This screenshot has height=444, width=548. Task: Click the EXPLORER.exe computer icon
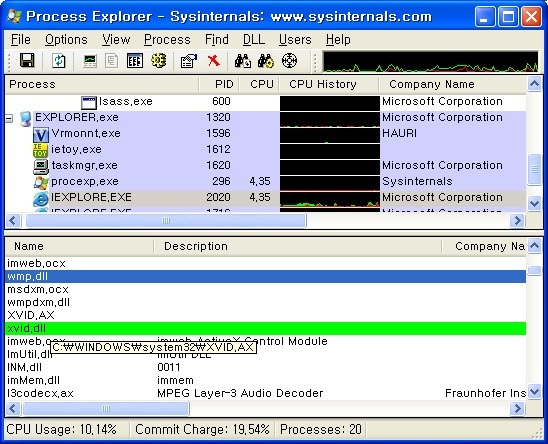(x=26, y=119)
